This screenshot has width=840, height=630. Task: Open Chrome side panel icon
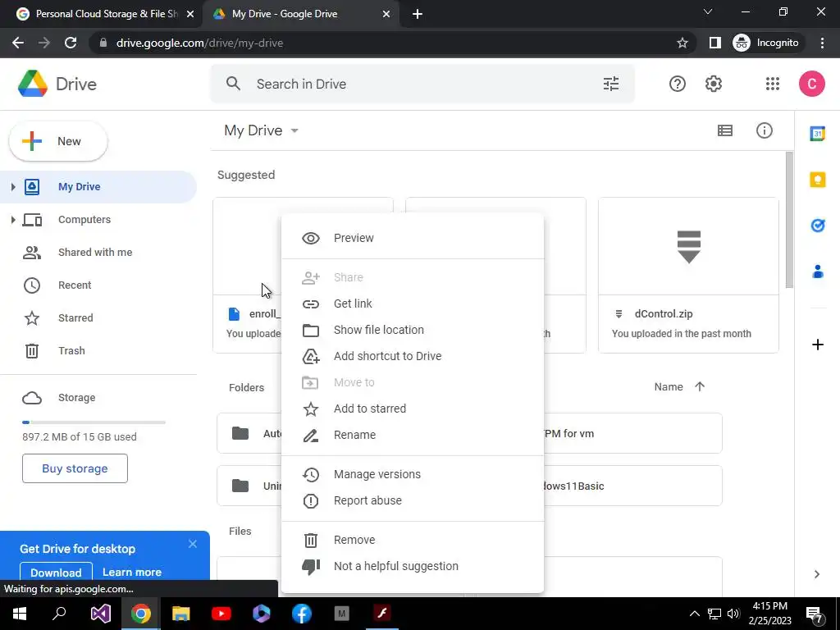click(714, 43)
